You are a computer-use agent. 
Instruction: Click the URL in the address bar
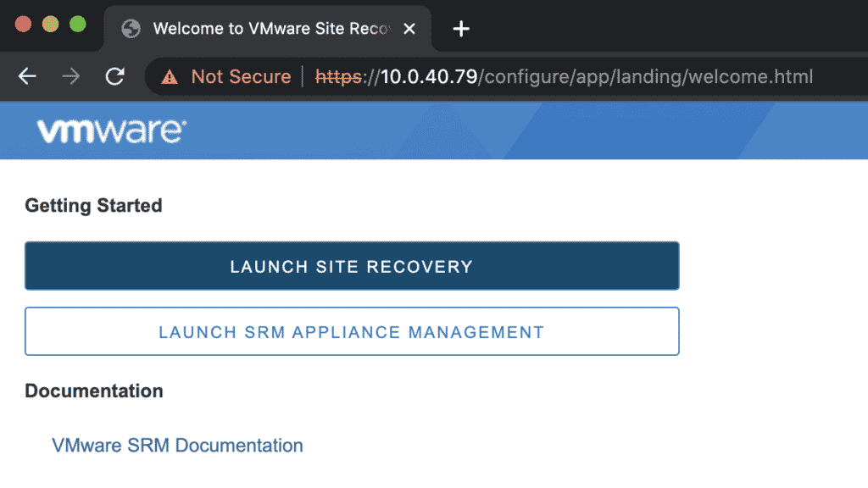pyautogui.click(x=564, y=77)
